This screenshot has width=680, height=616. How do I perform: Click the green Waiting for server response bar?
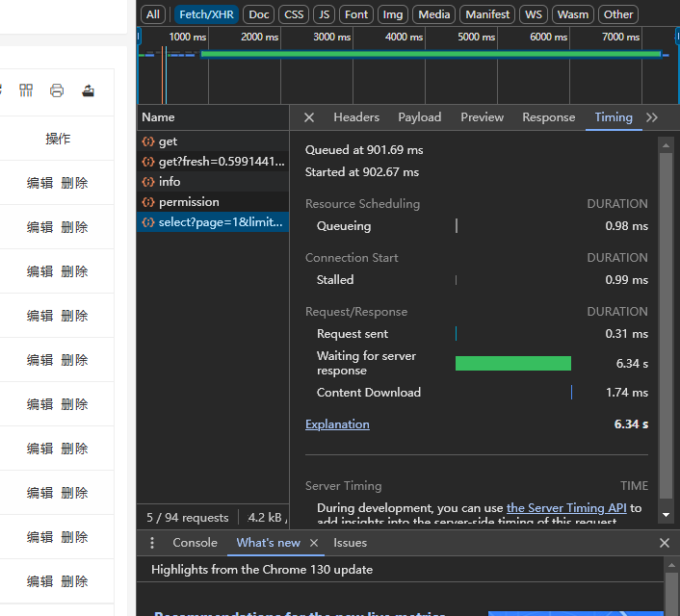(x=513, y=363)
